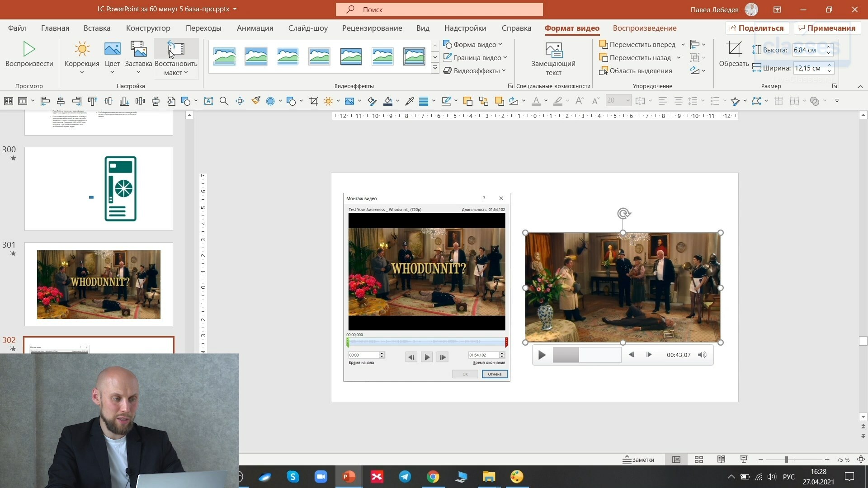Fit slide to window icon
The image size is (868, 488).
tap(861, 460)
